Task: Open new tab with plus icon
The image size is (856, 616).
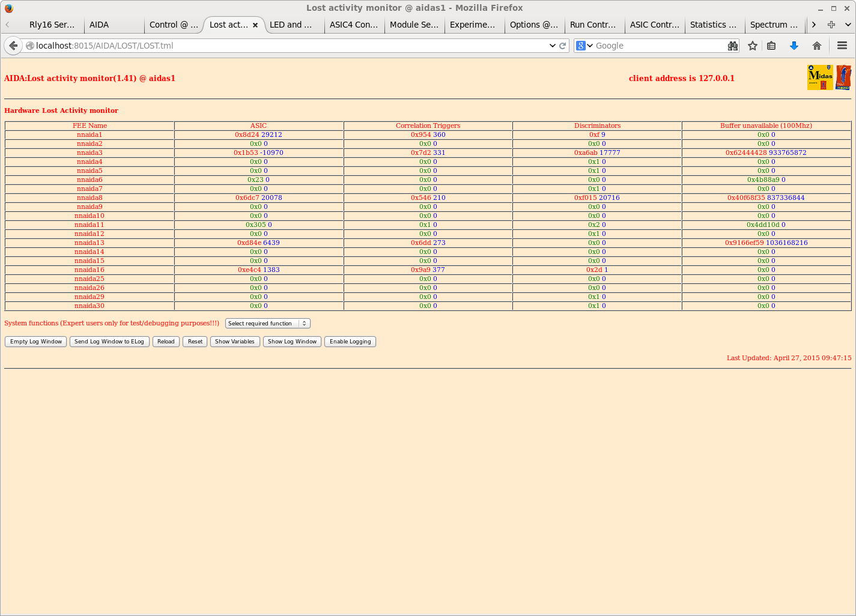Action: [831, 25]
